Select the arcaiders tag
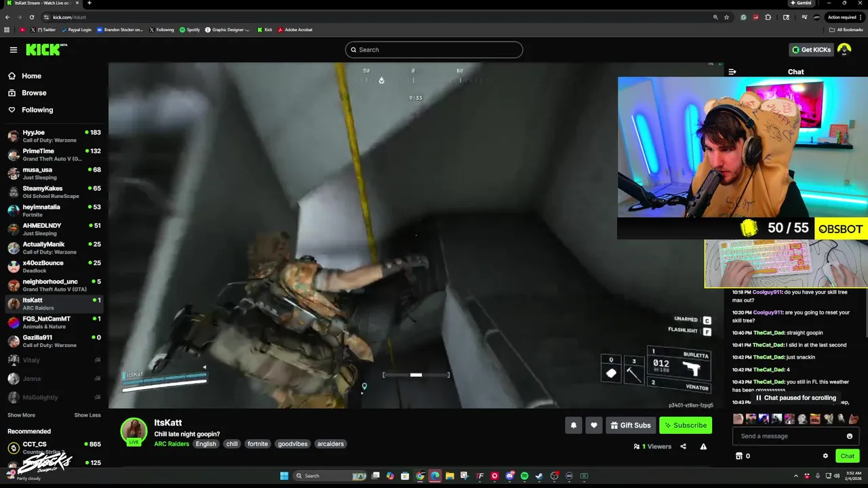 (x=330, y=444)
